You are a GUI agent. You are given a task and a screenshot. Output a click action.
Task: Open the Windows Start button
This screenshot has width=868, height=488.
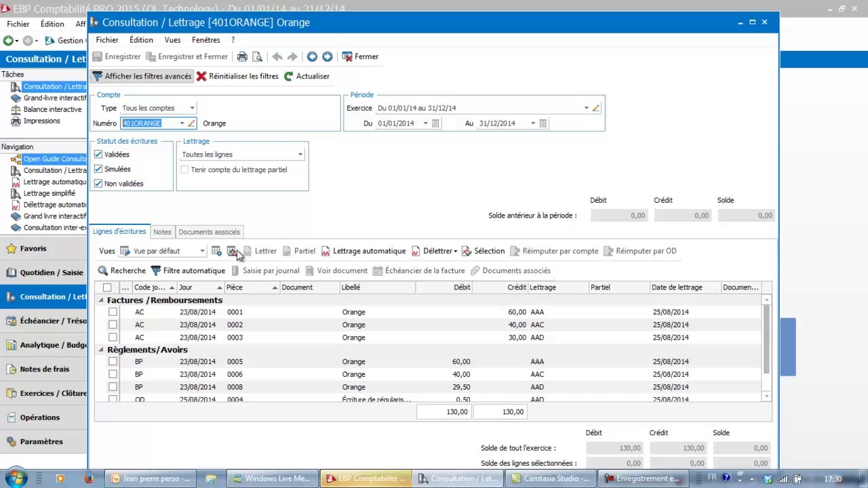tap(14, 479)
